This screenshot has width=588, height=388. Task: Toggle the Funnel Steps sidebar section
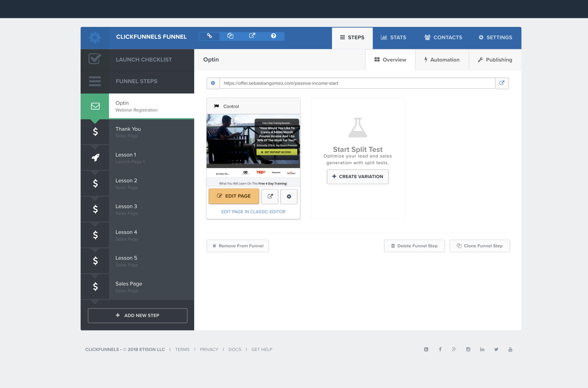coord(136,81)
